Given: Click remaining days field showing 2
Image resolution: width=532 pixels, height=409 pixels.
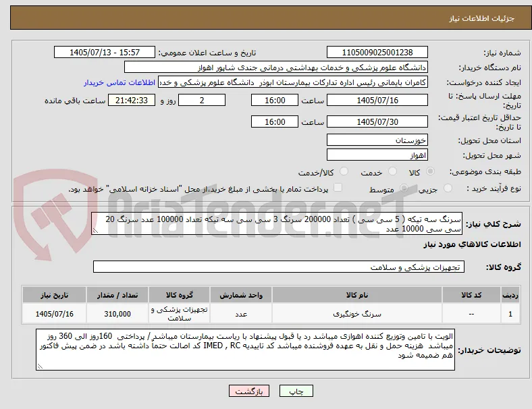Looking at the screenshot, I should tap(202, 101).
